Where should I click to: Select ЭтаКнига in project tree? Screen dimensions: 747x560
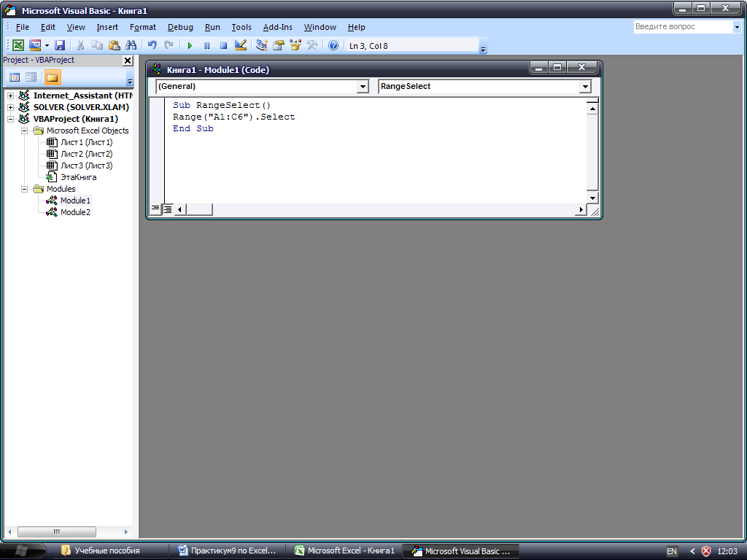[78, 177]
